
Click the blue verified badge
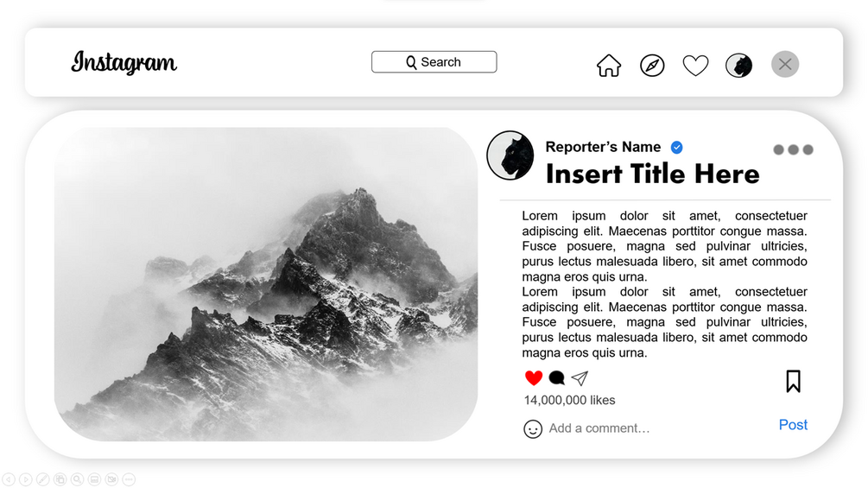(676, 147)
